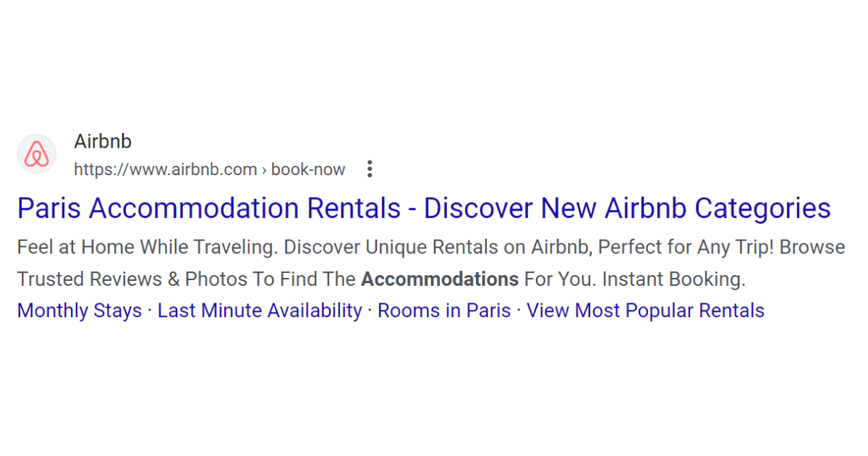Go to the Rooms in Paris sitelink
Screen dimensions: 868x456
[x=444, y=311]
